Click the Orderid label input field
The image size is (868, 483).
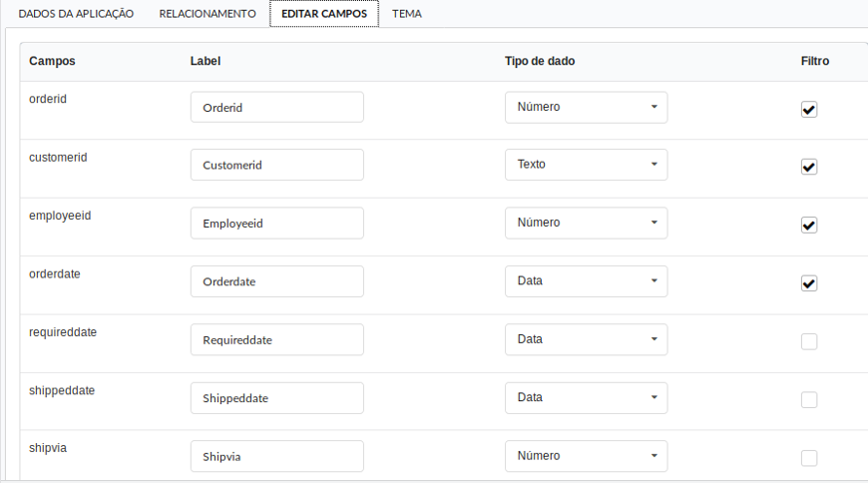(x=276, y=107)
